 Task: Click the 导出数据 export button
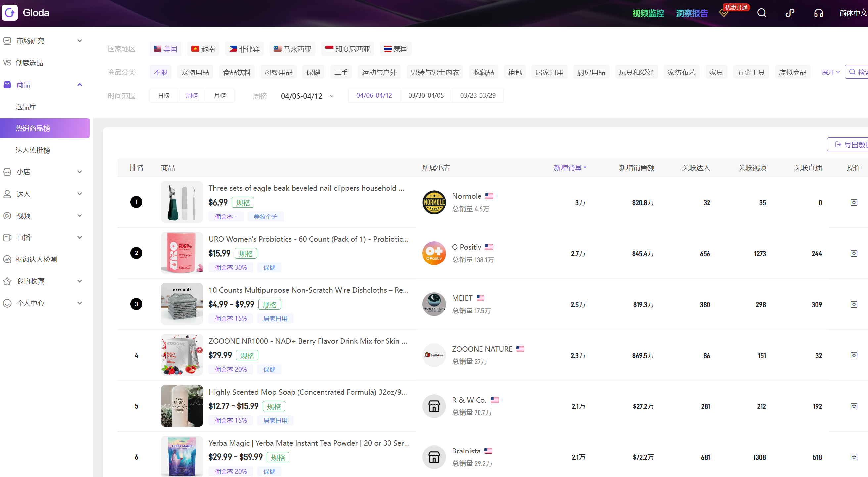[x=848, y=145]
